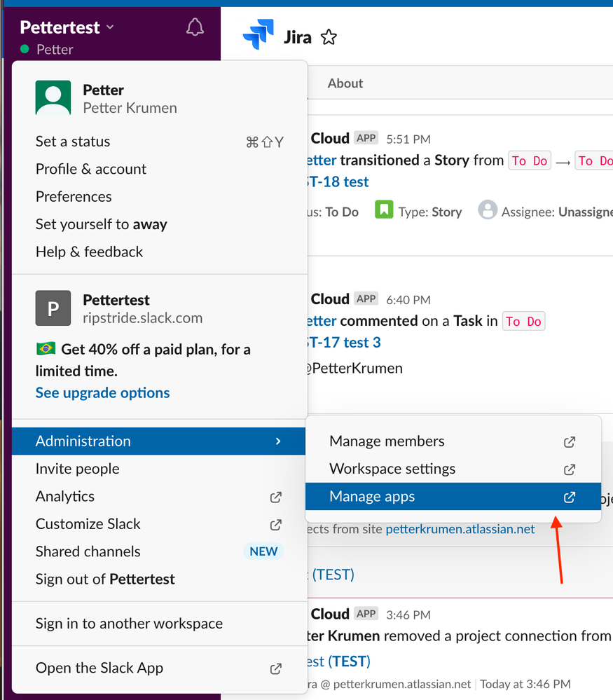The image size is (613, 700).
Task: Click the 6:40 PM message timestamp
Action: tap(408, 300)
